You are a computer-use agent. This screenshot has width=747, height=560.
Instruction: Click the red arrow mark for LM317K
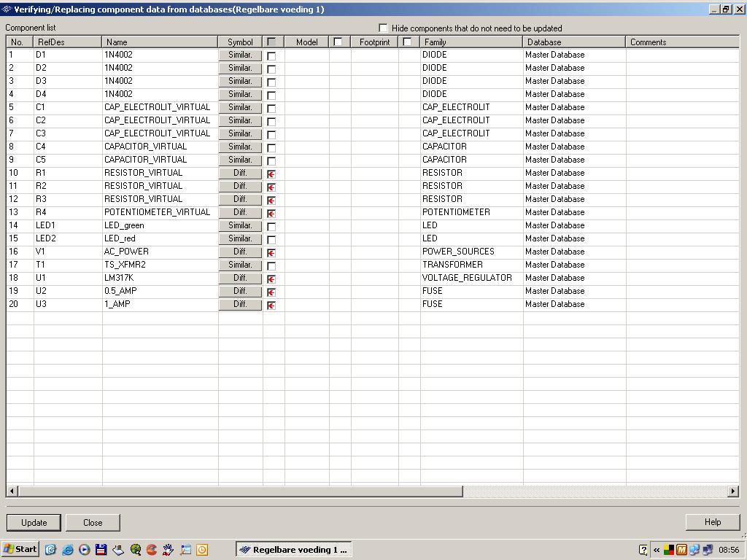point(271,279)
